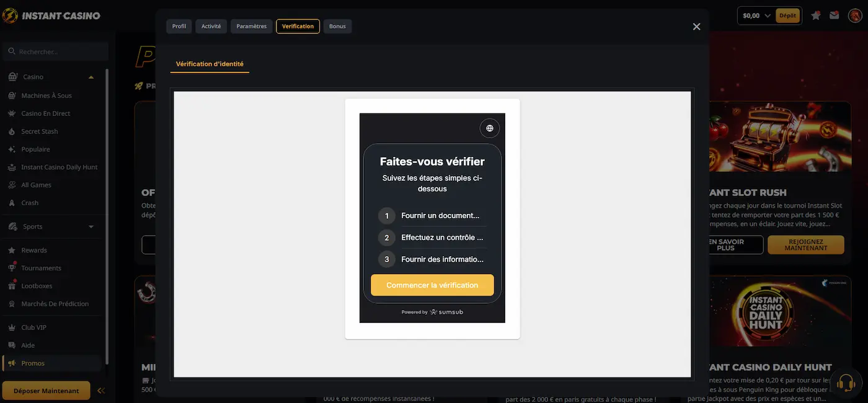The height and width of the screenshot is (403, 868).
Task: Switch to the Paramètres tab
Action: tap(252, 26)
